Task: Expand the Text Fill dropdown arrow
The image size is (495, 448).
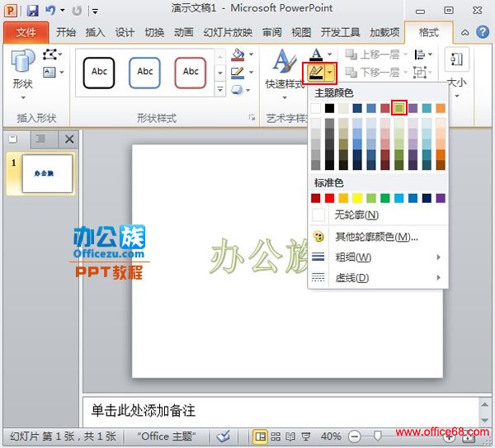Action: tap(329, 54)
